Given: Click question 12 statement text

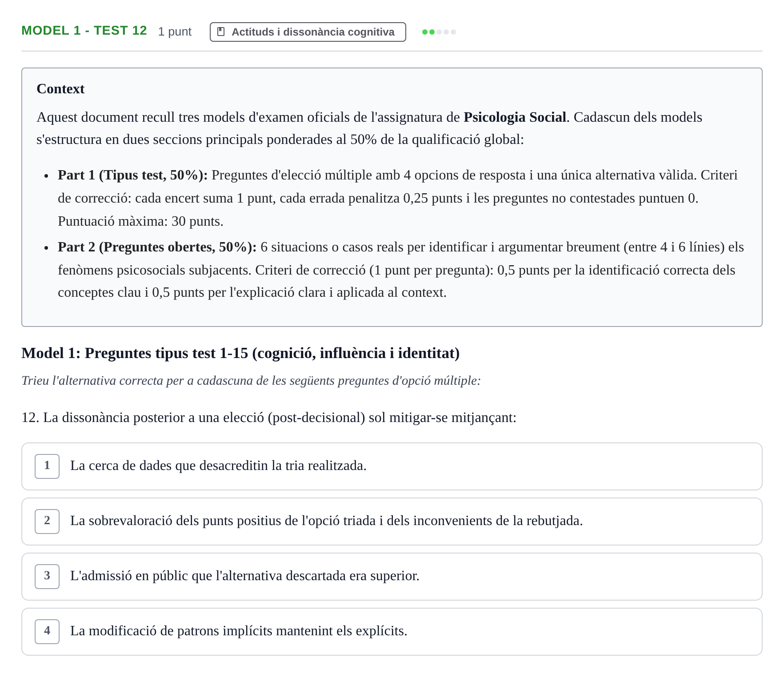Looking at the screenshot, I should [269, 418].
